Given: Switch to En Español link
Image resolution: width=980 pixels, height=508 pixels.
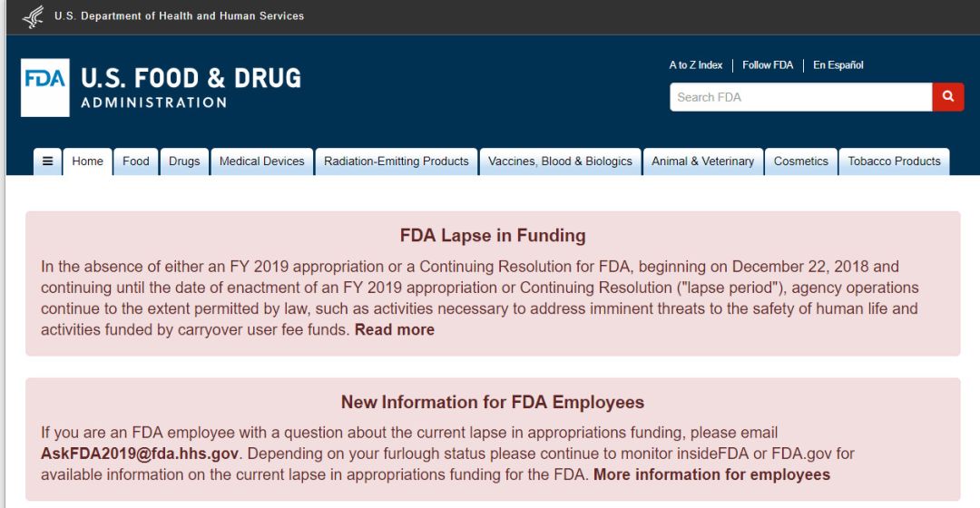Looking at the screenshot, I should click(x=838, y=65).
